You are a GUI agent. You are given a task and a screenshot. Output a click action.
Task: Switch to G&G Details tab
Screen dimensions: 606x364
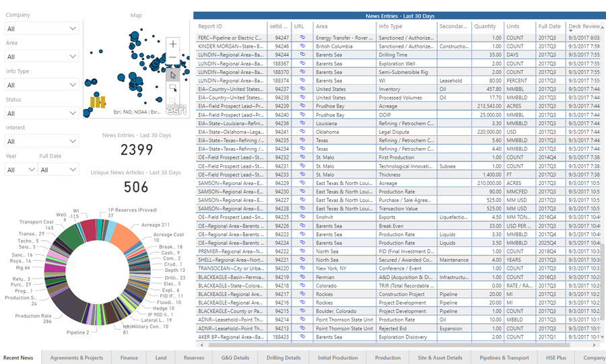coord(235,357)
